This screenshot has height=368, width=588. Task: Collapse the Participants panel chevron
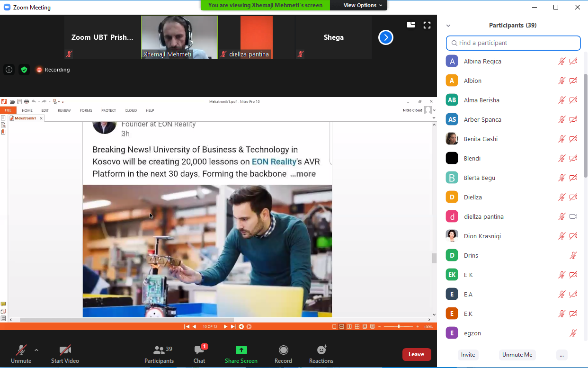[x=448, y=26]
